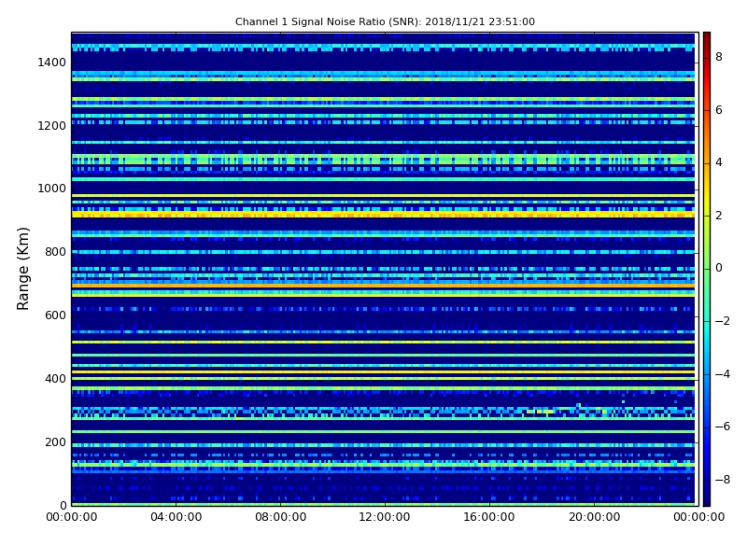This screenshot has width=747, height=560.
Task: Click the yellow patch near 300 km after 16:00
Action: (541, 411)
